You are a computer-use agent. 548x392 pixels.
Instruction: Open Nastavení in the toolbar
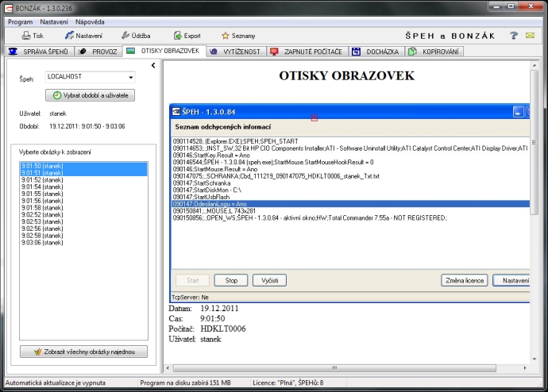coord(83,36)
